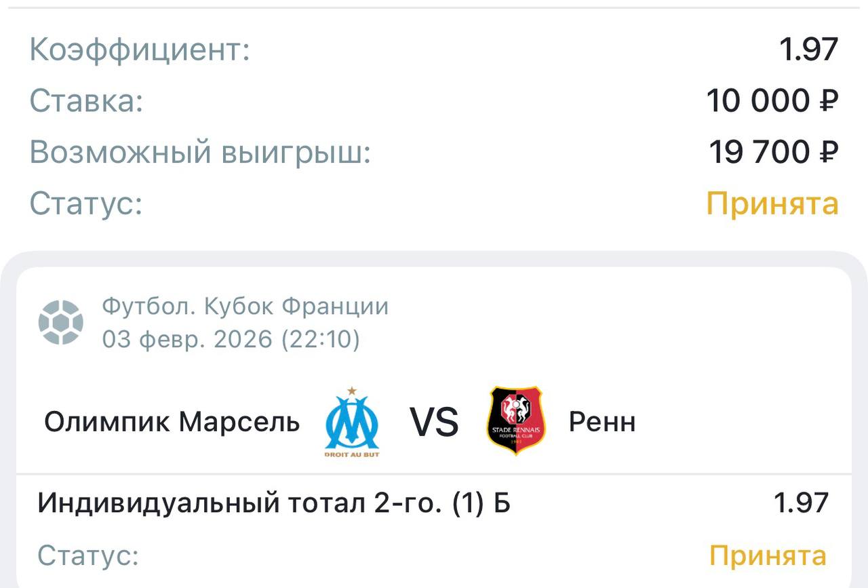This screenshot has height=588, width=868.
Task: Open the Футбол. Кубок Франции tournament label
Action: click(245, 307)
